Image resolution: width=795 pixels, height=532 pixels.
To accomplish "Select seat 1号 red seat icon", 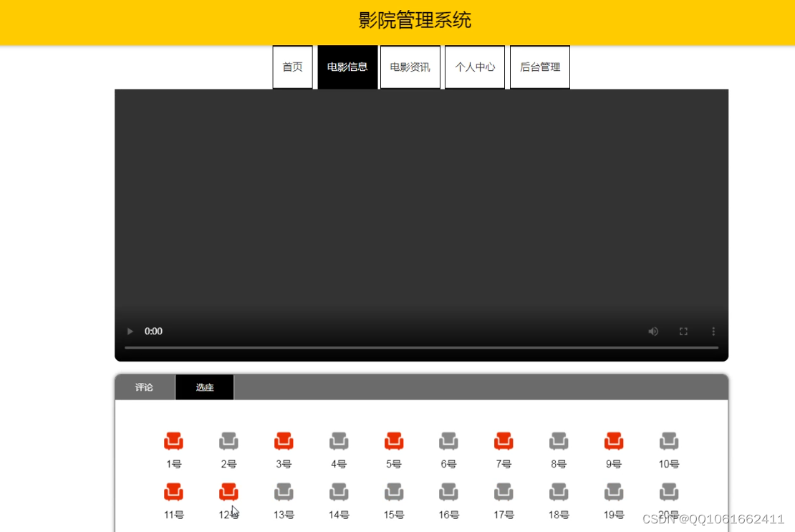I will (173, 440).
